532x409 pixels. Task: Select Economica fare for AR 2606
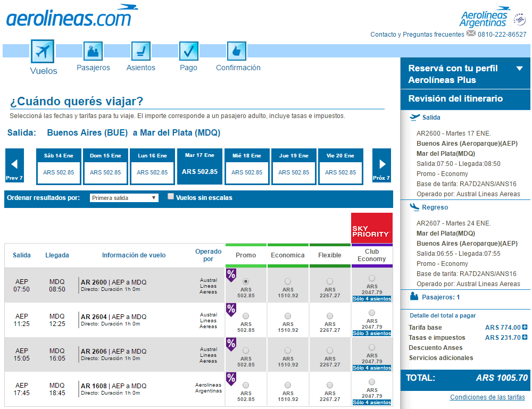tap(288, 350)
